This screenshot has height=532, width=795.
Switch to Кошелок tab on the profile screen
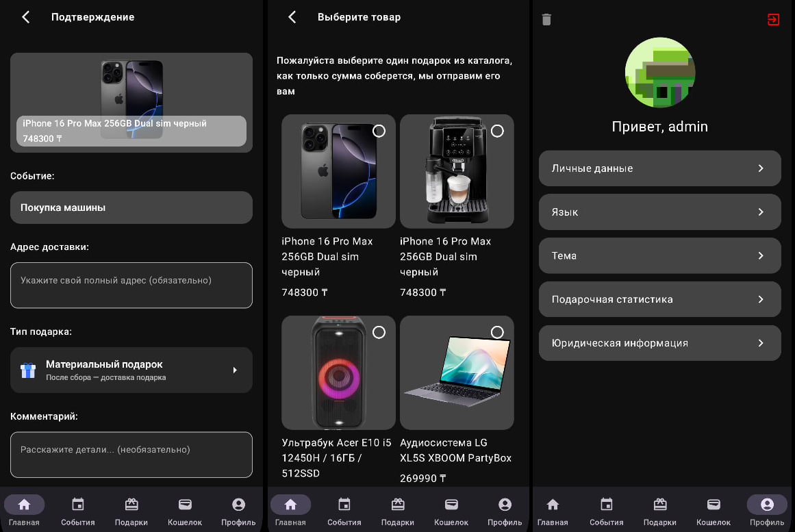(714, 511)
